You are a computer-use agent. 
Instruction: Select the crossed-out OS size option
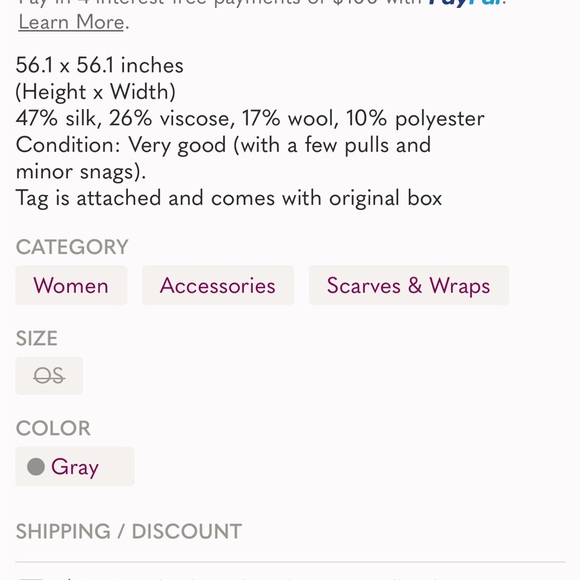pos(49,376)
